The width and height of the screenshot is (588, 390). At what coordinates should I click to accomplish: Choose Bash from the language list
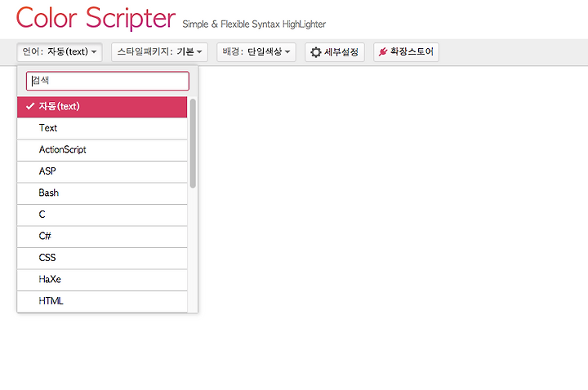(x=102, y=193)
